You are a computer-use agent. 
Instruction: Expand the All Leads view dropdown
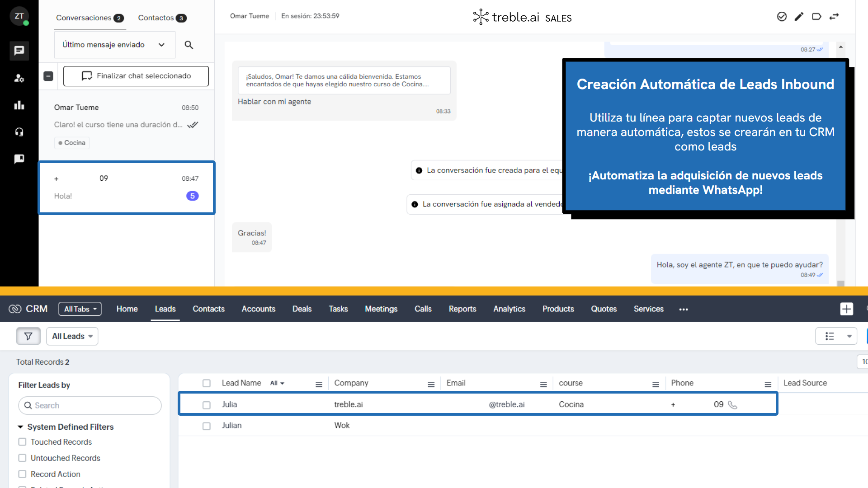point(72,336)
